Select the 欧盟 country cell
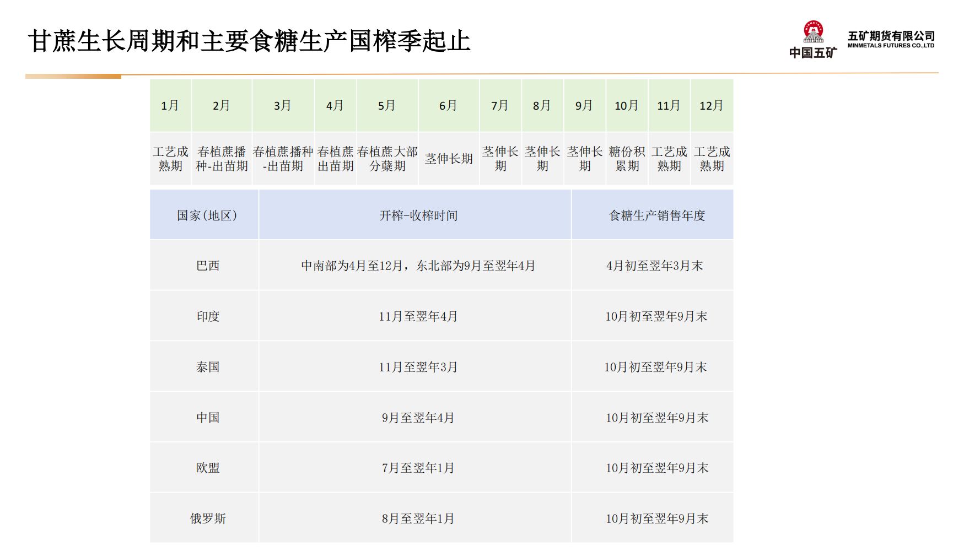 pos(208,468)
